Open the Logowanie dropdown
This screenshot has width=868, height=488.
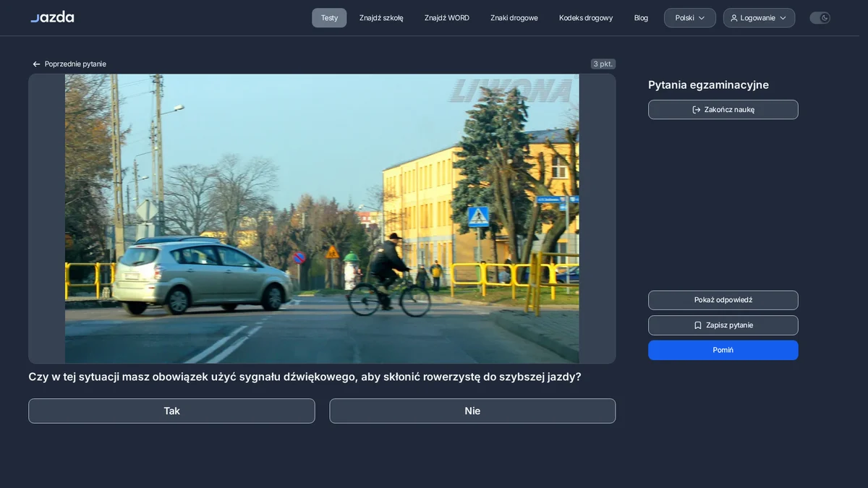click(x=759, y=18)
